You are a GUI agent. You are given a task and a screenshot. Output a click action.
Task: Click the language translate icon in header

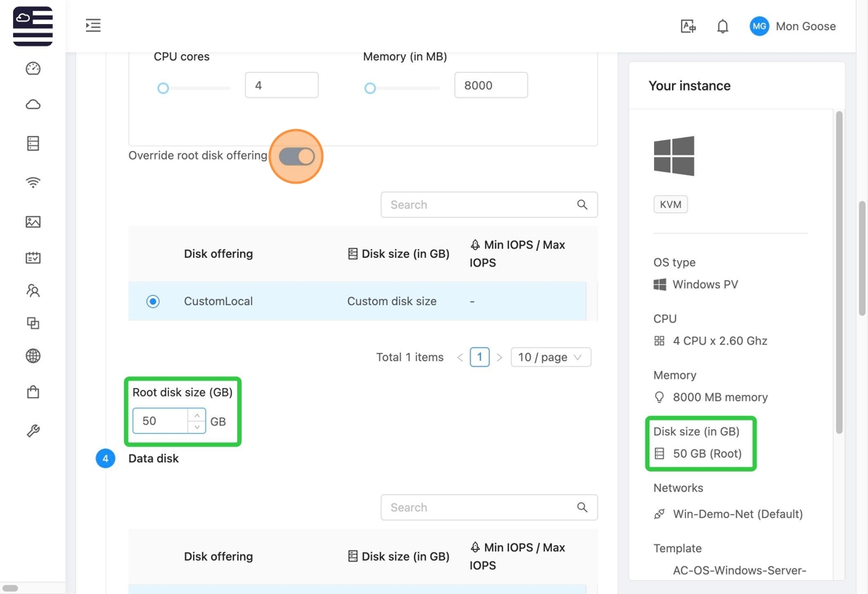point(687,26)
